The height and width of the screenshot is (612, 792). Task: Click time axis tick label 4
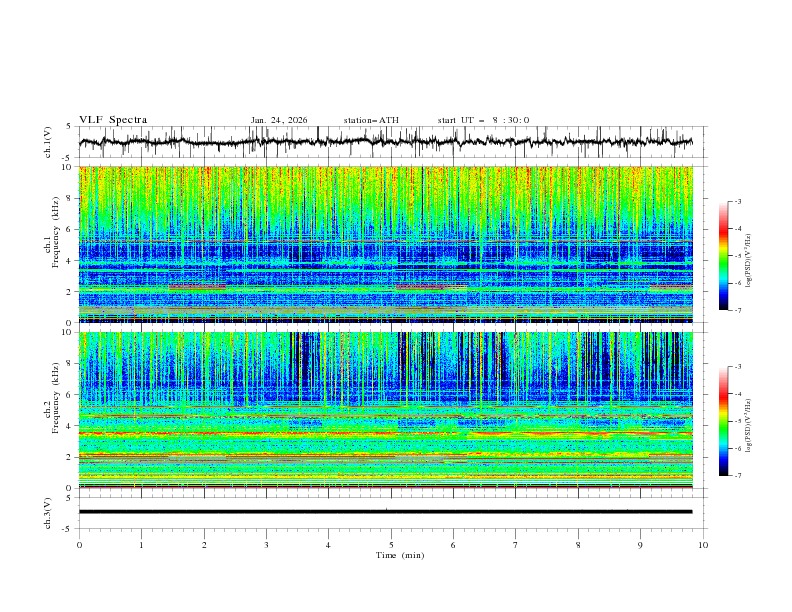point(328,545)
